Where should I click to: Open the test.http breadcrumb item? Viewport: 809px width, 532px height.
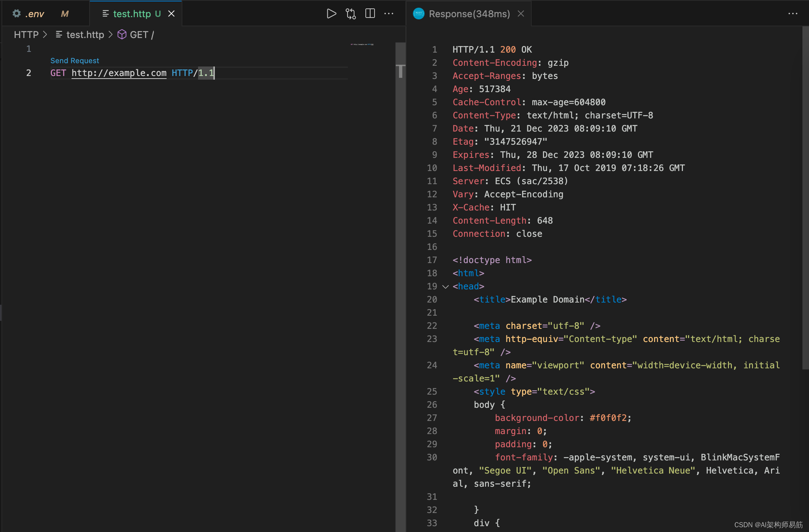pos(85,34)
